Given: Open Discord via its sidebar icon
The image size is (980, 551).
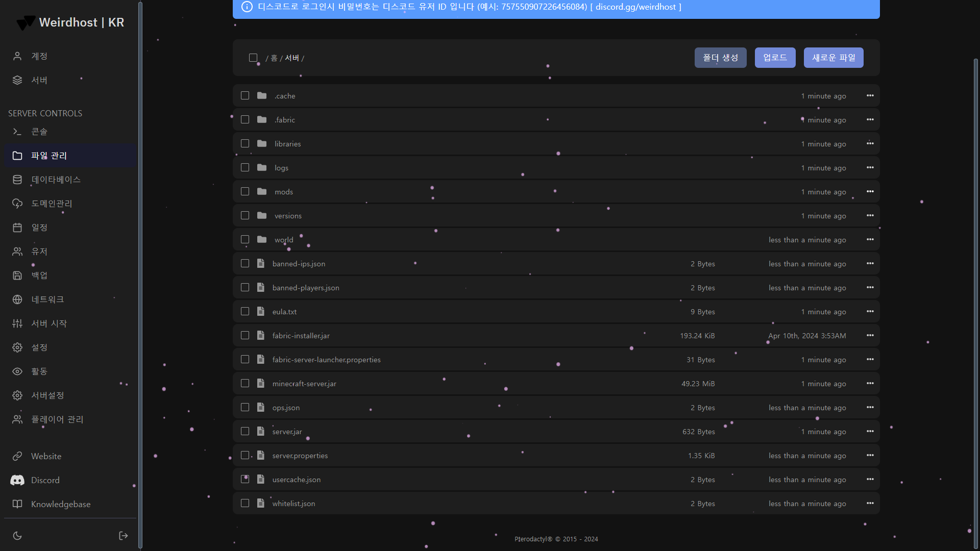Looking at the screenshot, I should [17, 480].
